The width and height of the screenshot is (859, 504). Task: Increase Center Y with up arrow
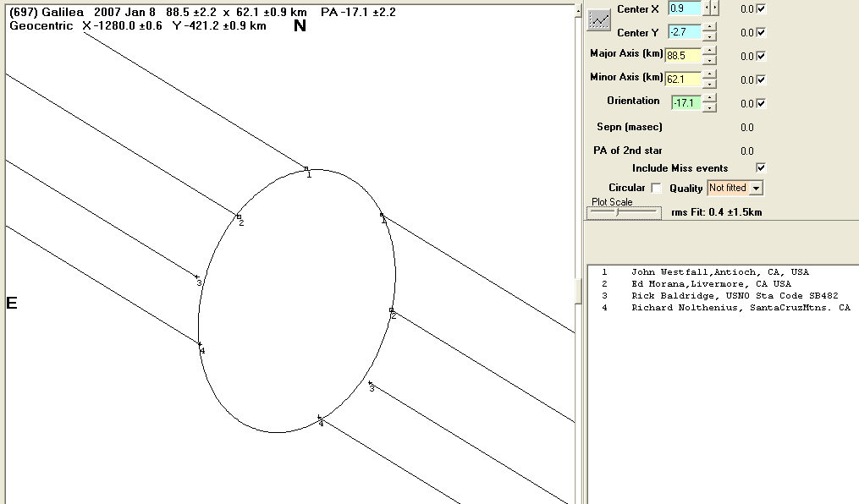click(x=709, y=27)
